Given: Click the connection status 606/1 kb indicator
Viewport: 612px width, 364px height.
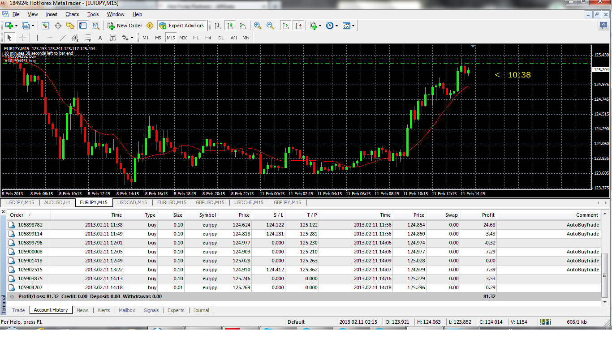Looking at the screenshot, I should point(577,322).
